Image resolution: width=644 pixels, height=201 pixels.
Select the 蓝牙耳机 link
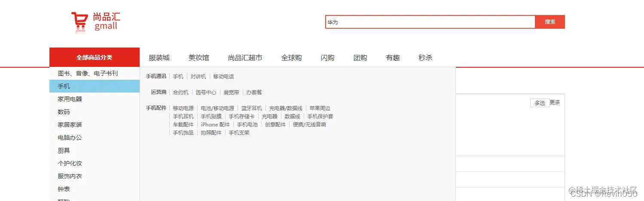pyautogui.click(x=252, y=108)
